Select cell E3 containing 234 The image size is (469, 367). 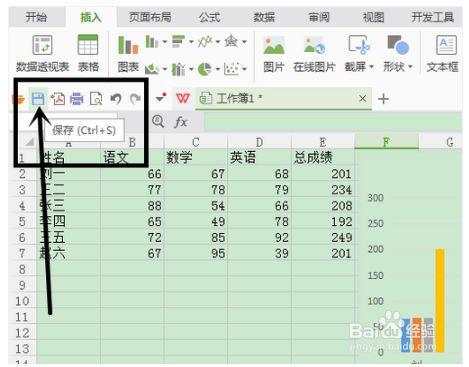pyautogui.click(x=323, y=190)
